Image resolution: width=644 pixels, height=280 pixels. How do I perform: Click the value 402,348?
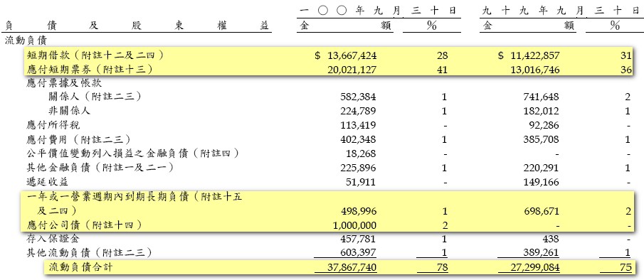click(x=358, y=140)
